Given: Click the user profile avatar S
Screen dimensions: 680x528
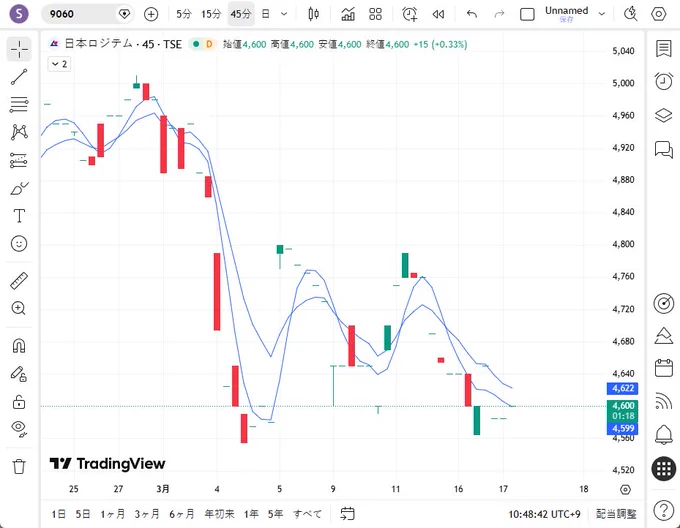Looking at the screenshot, I should pyautogui.click(x=19, y=14).
